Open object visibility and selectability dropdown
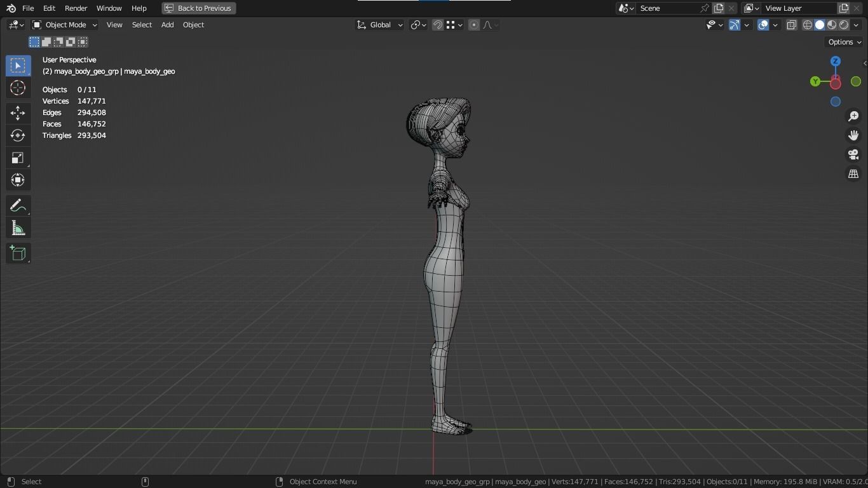This screenshot has width=868, height=488. [715, 25]
